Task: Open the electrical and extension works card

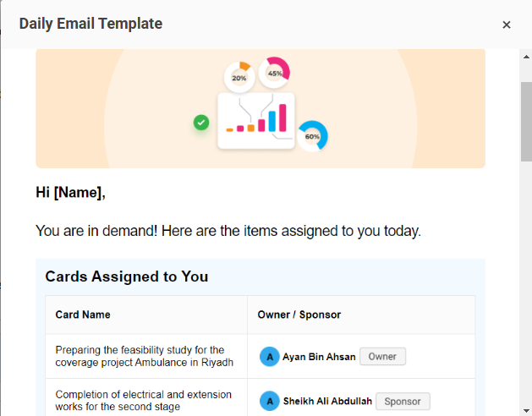Action: [143, 401]
